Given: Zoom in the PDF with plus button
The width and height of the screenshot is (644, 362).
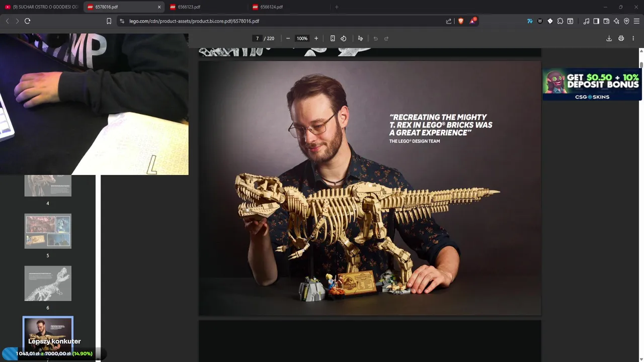Looking at the screenshot, I should pos(316,39).
